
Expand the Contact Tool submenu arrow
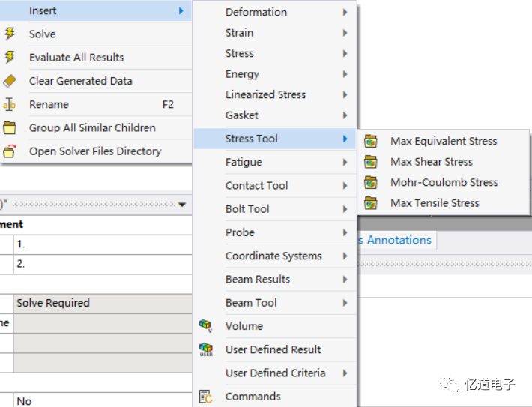pos(345,186)
